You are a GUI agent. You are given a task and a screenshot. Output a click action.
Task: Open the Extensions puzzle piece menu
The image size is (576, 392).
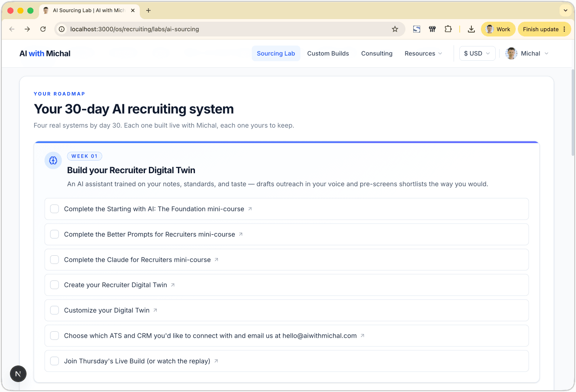pos(448,29)
